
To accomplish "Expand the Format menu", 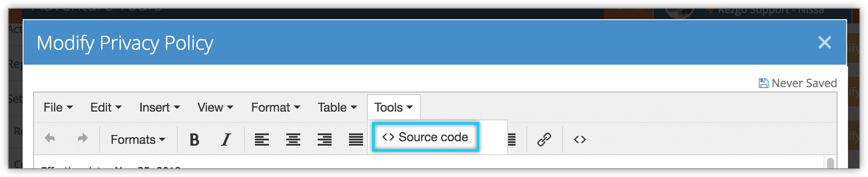I will 275,107.
